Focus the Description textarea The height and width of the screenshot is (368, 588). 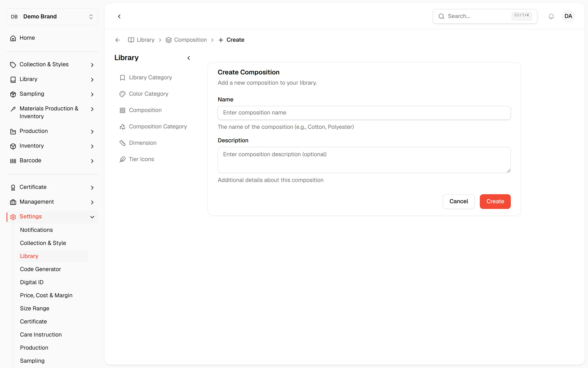[364, 160]
